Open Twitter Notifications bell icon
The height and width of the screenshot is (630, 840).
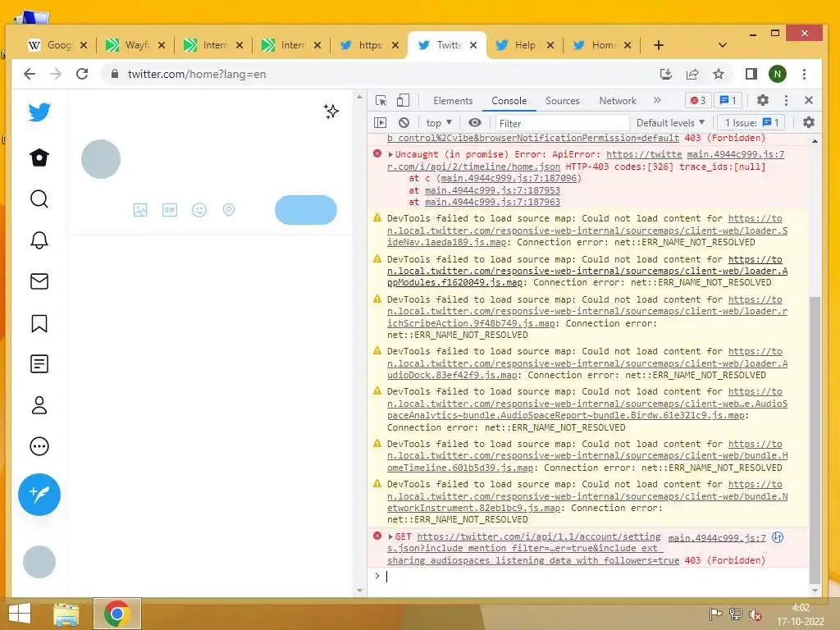pyautogui.click(x=39, y=240)
